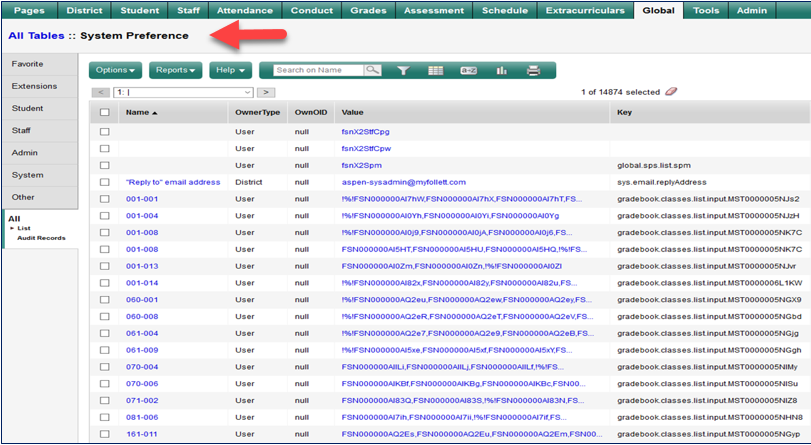
Task: Click the OwnOID column header
Action: [311, 112]
